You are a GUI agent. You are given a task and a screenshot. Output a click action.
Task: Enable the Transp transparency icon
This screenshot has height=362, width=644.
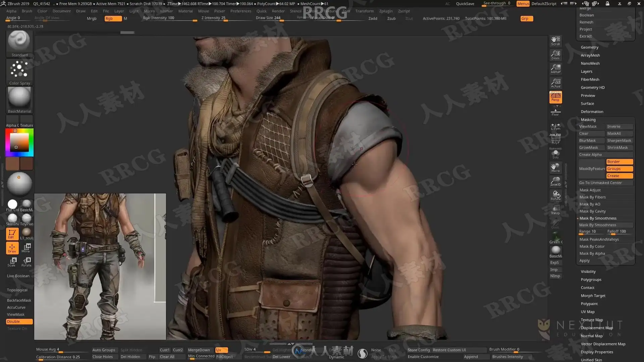tap(555, 210)
